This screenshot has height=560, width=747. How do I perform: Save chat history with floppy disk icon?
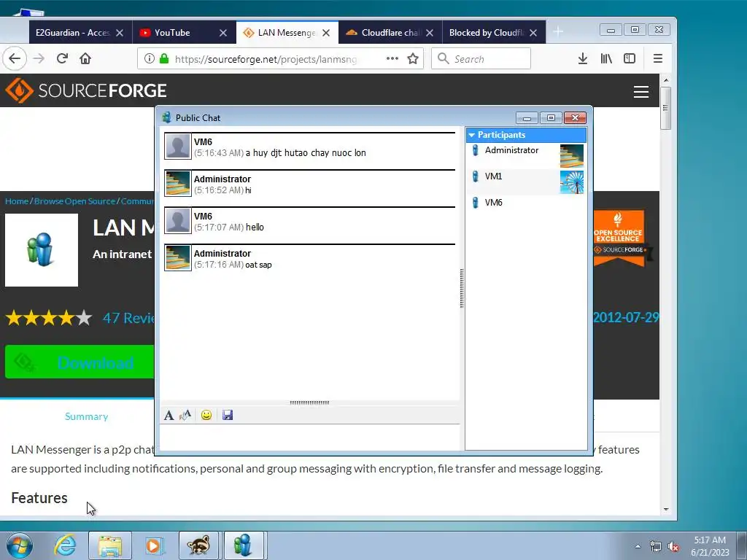[x=228, y=415]
